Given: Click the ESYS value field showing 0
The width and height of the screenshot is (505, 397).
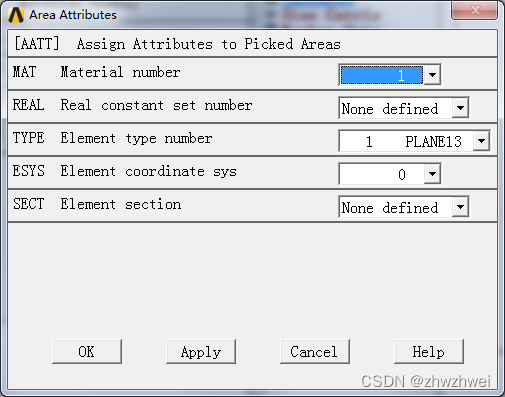Looking at the screenshot, I should click(x=382, y=174).
